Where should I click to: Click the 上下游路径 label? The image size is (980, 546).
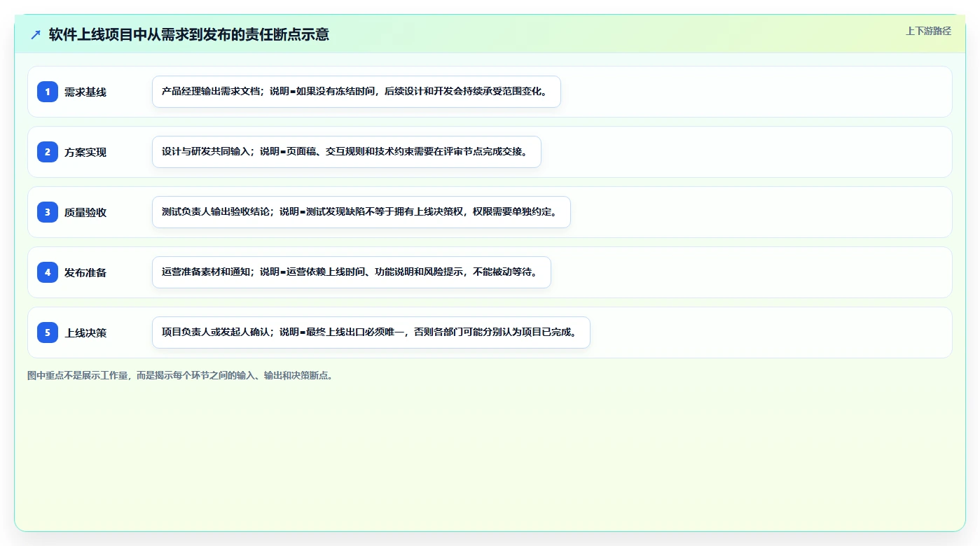coord(928,31)
